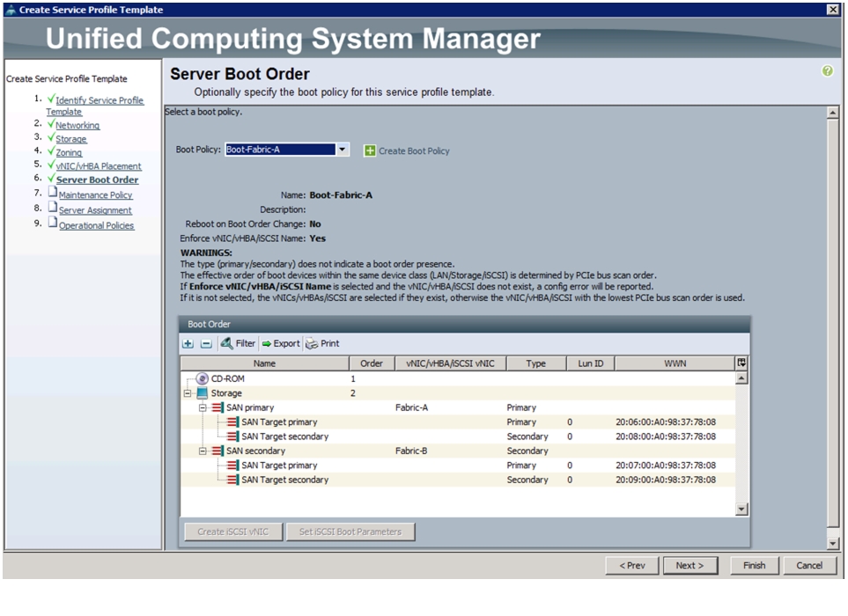
Task: Go to the Zoning step
Action: [69, 153]
